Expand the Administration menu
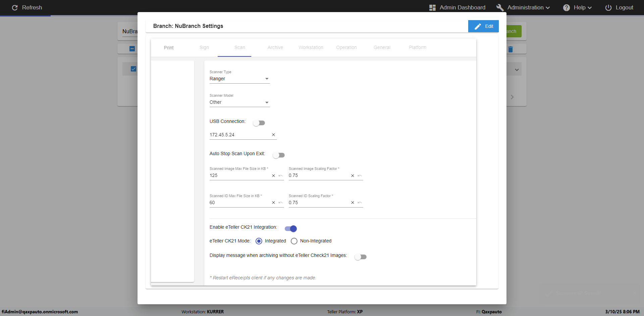Screen dimensions: 644x316 pyautogui.click(x=529, y=7)
